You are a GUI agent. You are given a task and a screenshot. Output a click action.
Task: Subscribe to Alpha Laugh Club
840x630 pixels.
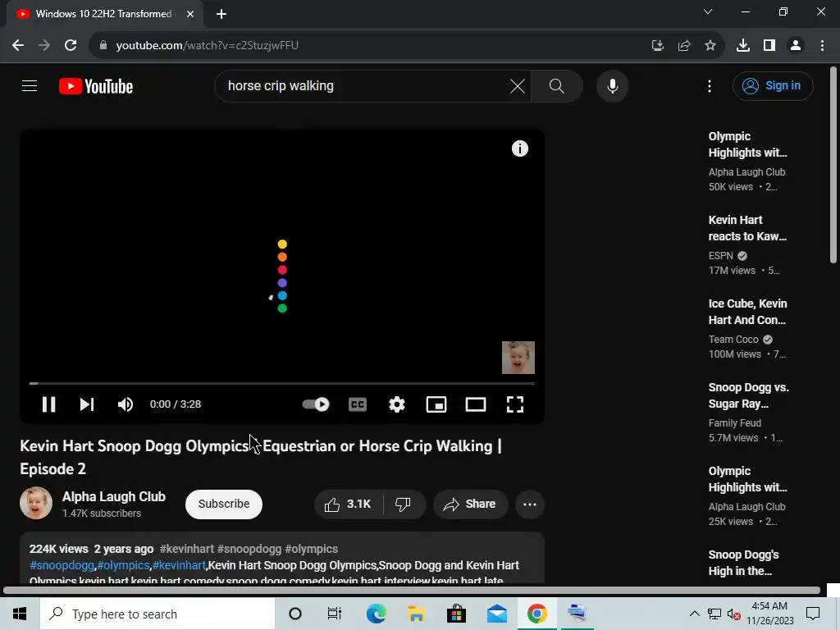[224, 504]
